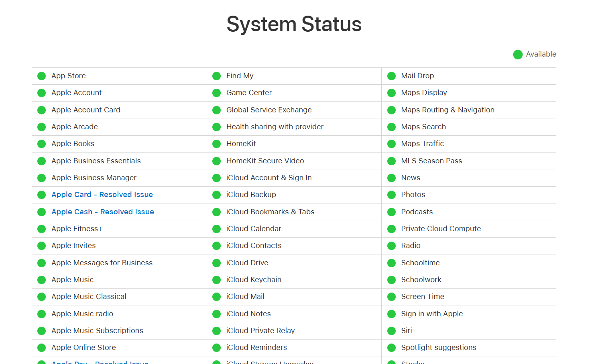The width and height of the screenshot is (602, 364).
Task: Click the status dot beside iCloud Mail
Action: [216, 297]
